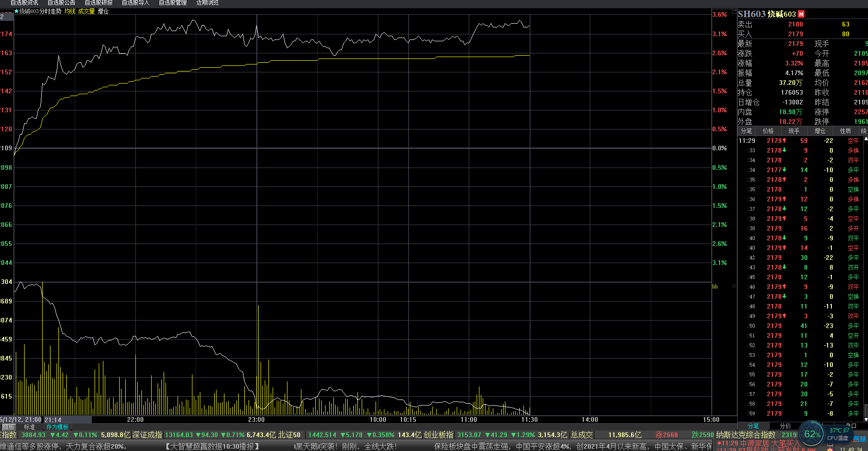Viewport: 868px width, 451px height.
Task: Click the 涨跌 +70 value
Action: point(798,53)
